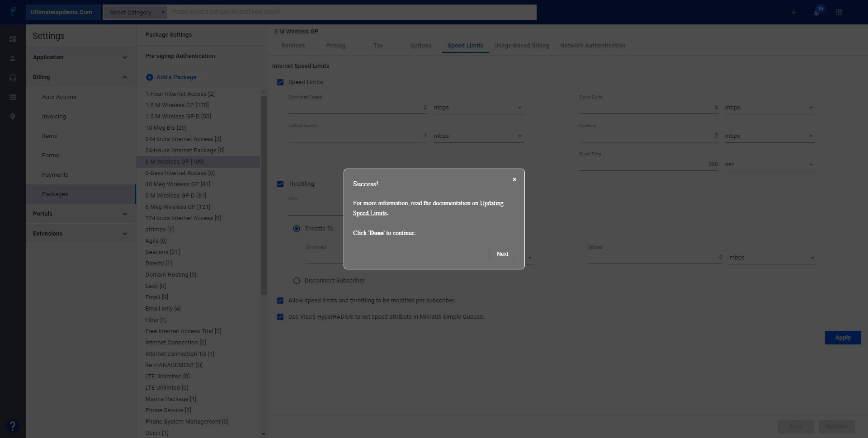Click the Visp logo icon at top left
The height and width of the screenshot is (438, 868).
coord(13,12)
